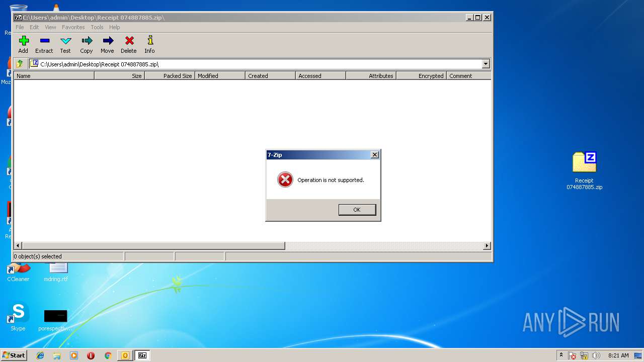Switch to the Outlook taskbar button
Viewport: 644px width, 362px height.
coord(125,355)
